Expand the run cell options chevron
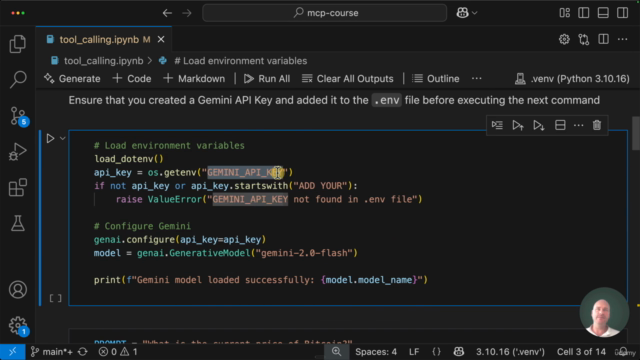This screenshot has height=360, width=640. pos(62,138)
